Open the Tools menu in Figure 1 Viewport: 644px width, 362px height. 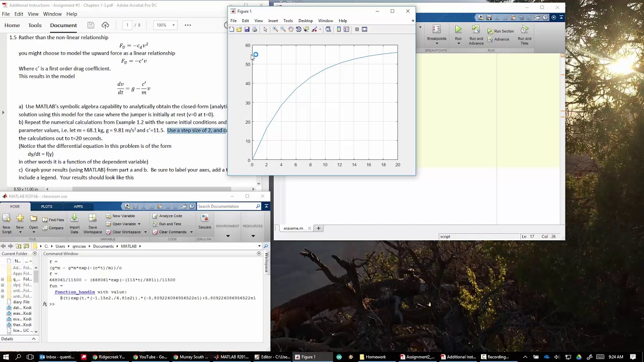point(288,21)
